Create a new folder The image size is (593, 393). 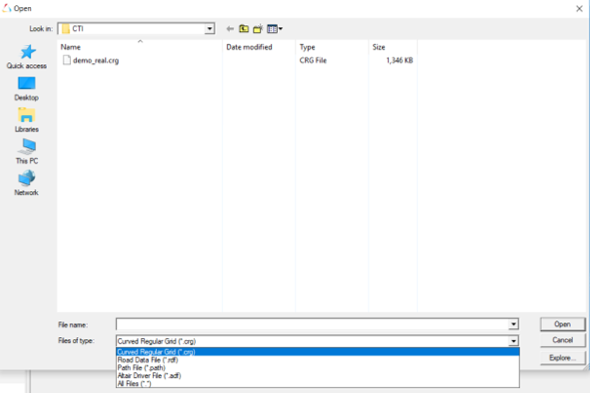pyautogui.click(x=258, y=29)
